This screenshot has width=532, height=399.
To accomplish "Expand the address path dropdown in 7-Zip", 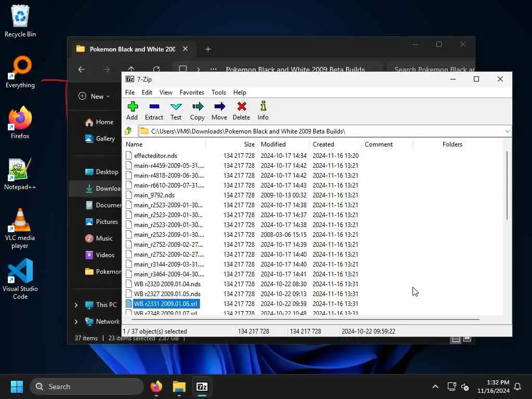I will (x=507, y=131).
